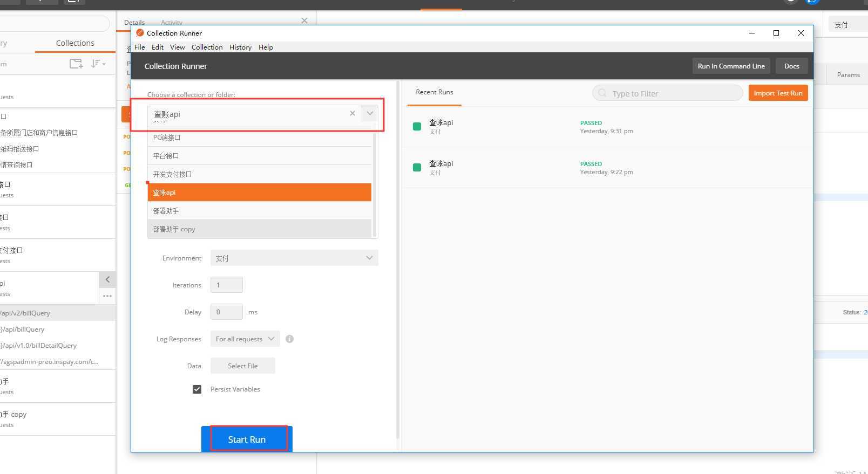Open the Environment dropdown
The width and height of the screenshot is (868, 474).
[x=294, y=258]
